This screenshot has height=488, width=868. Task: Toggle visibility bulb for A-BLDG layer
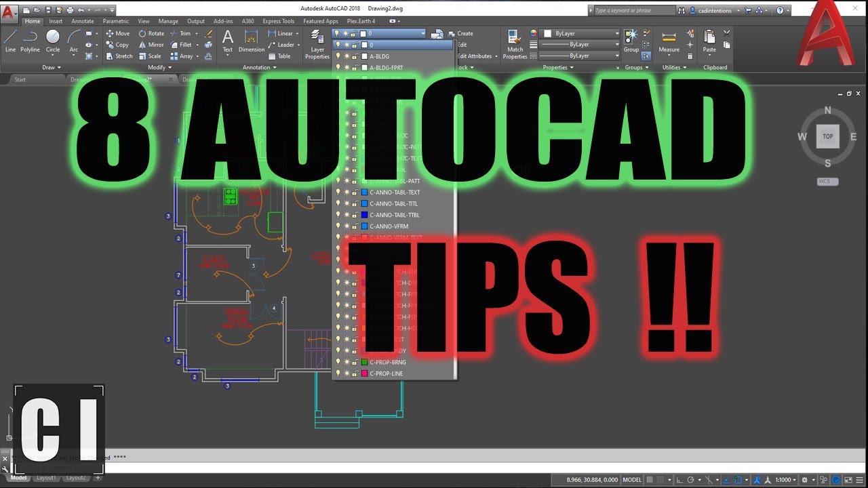tap(338, 56)
